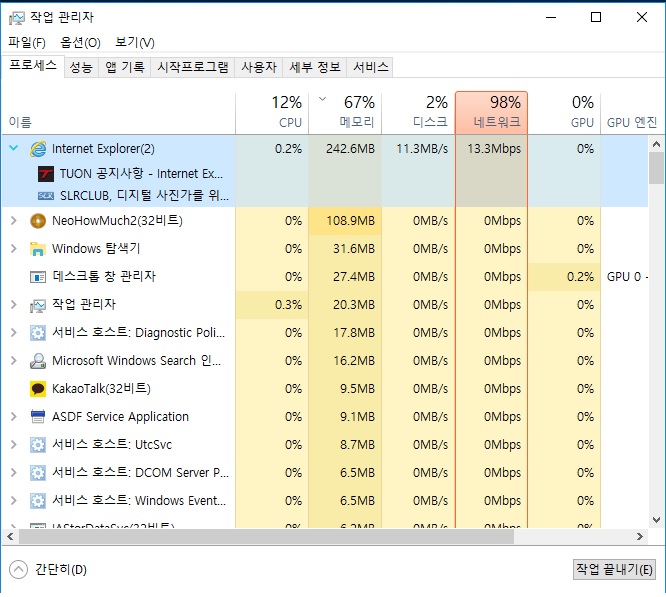
Task: Expand the 작업 관리자 process row
Action: coord(14,305)
